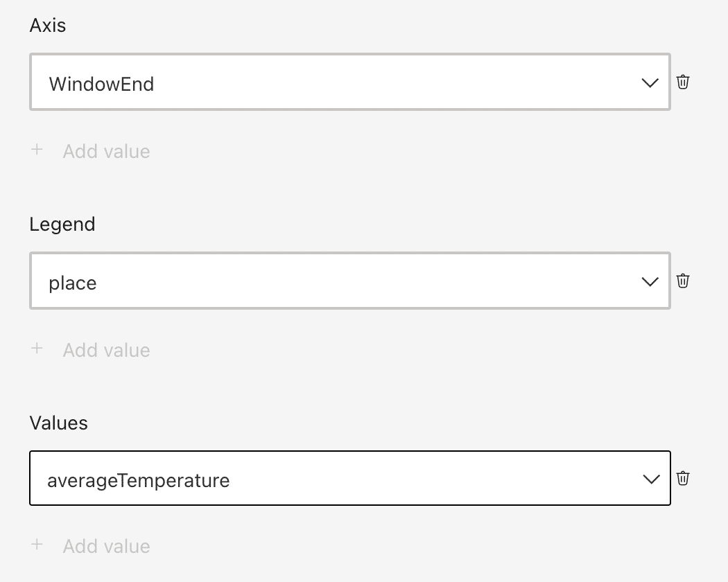Viewport: 728px width, 582px height.
Task: Click 'Add value' text below the Axis field
Action: click(x=106, y=151)
